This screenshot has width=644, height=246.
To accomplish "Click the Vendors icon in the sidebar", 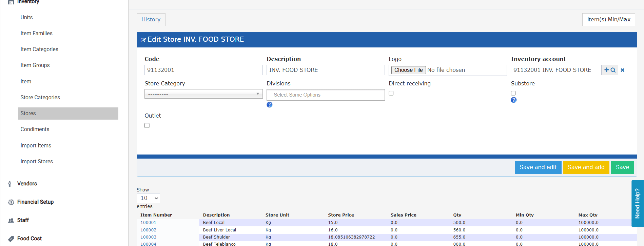I will [10, 184].
